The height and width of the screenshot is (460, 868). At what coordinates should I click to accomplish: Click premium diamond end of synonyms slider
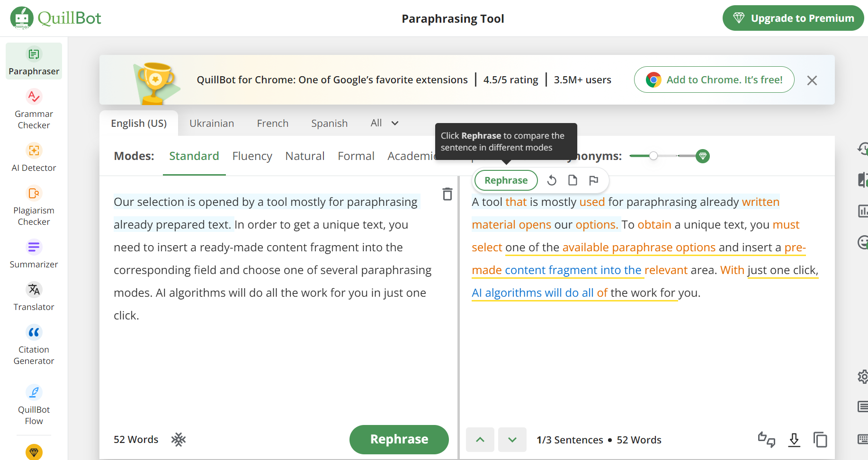[703, 156]
